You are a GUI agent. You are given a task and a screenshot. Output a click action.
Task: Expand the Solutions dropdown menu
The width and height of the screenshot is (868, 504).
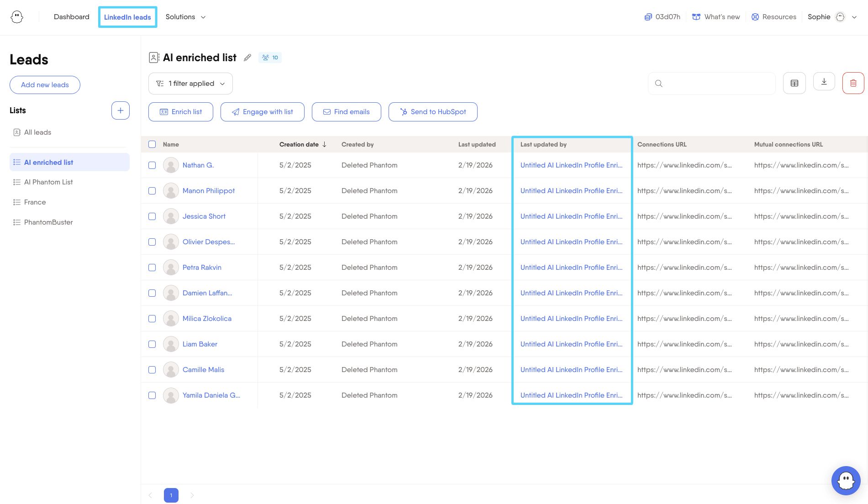tap(185, 17)
